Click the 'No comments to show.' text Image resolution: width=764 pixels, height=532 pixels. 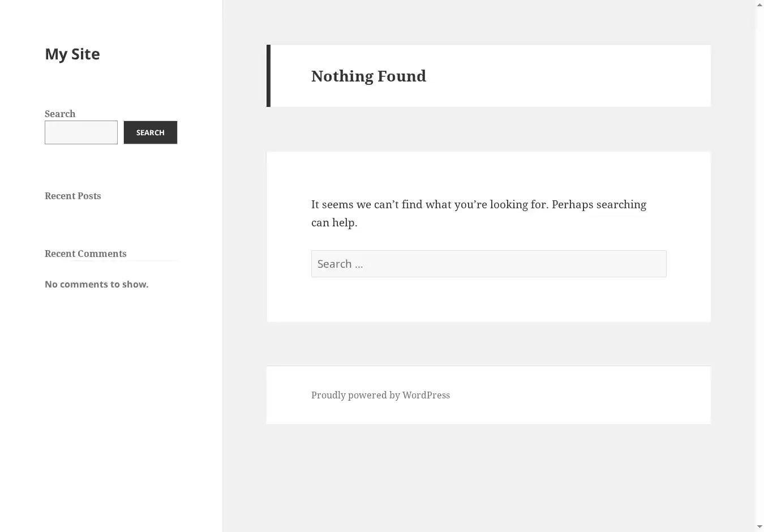coord(96,284)
